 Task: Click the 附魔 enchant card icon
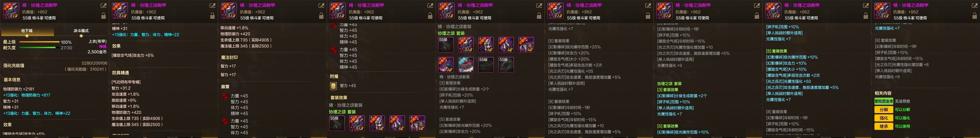click(x=333, y=86)
